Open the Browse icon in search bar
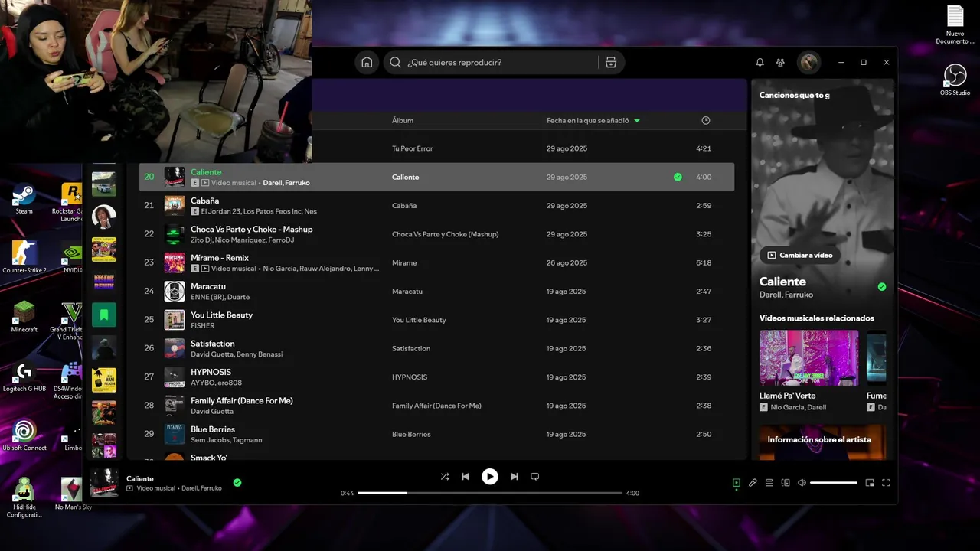This screenshot has width=980, height=551. (x=611, y=63)
